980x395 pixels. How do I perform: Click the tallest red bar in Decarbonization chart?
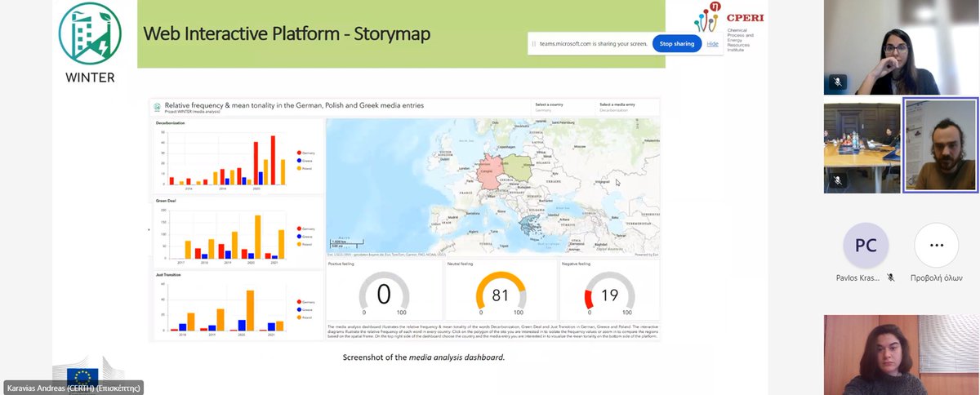(273, 160)
